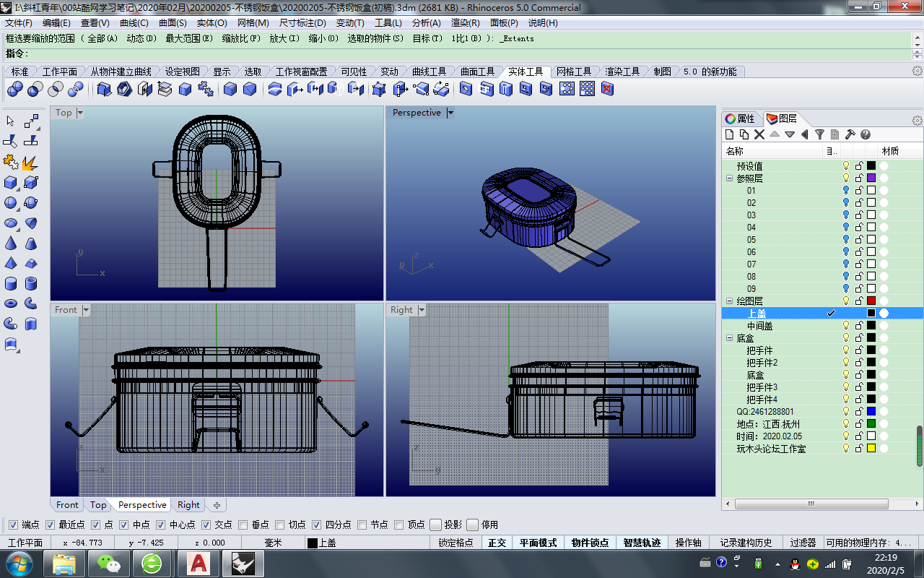
Task: Collapse the 底盒 layer group
Action: point(730,338)
